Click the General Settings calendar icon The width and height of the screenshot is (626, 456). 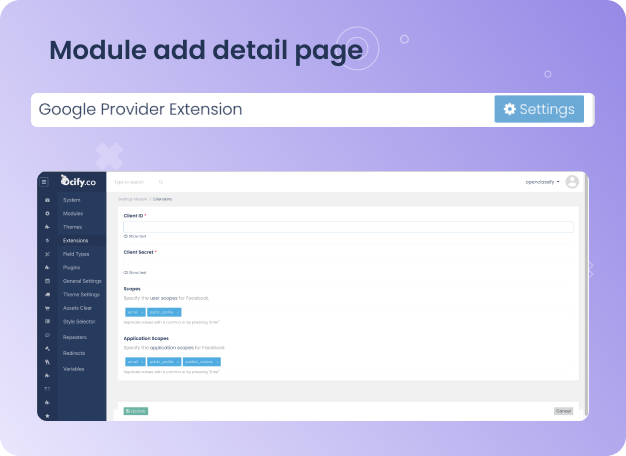click(x=47, y=281)
